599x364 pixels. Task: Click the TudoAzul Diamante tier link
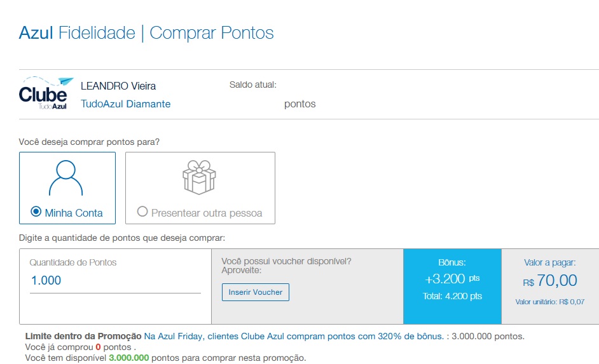point(125,104)
